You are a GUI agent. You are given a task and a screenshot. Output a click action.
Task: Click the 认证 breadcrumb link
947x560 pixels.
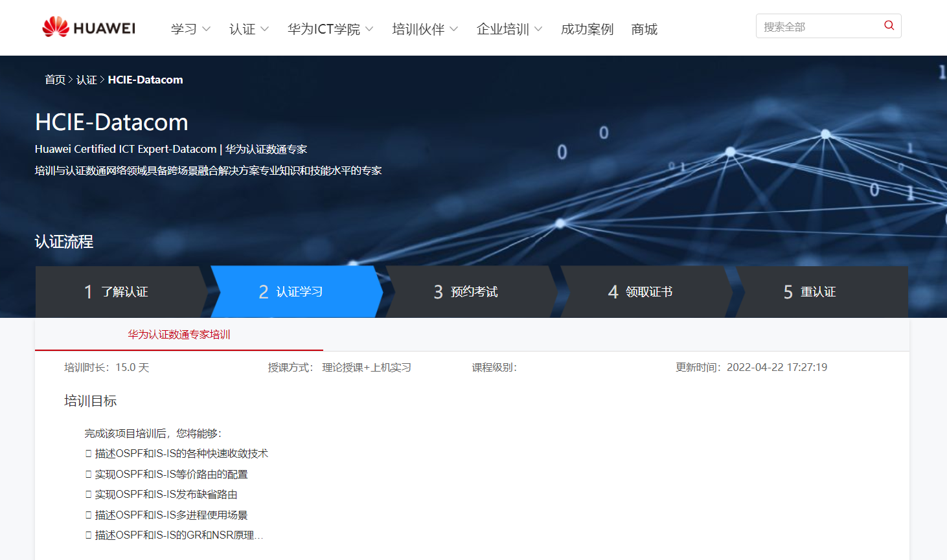tap(86, 80)
